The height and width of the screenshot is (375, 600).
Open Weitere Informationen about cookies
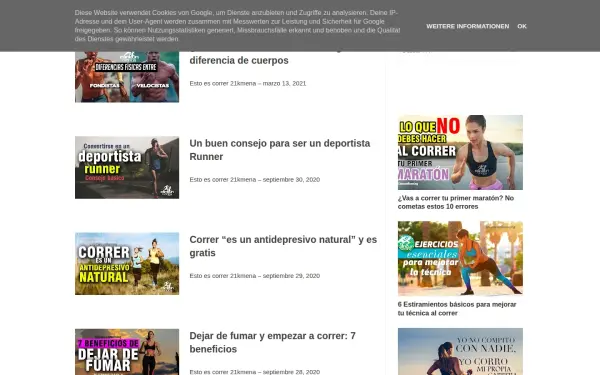click(x=468, y=26)
